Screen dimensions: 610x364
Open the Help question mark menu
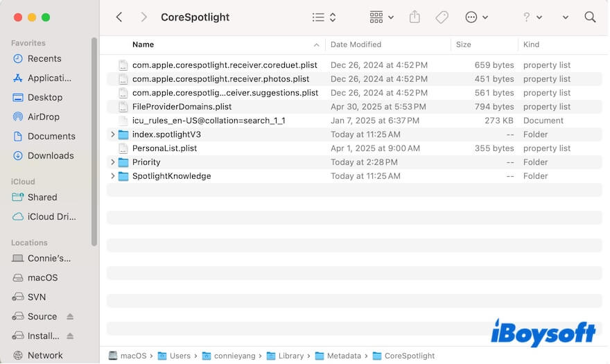click(x=532, y=17)
